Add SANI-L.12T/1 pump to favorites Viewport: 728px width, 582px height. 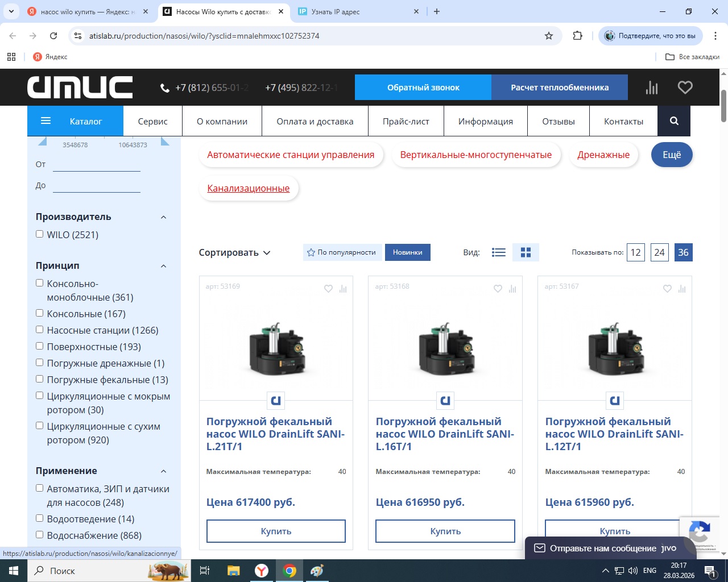667,289
